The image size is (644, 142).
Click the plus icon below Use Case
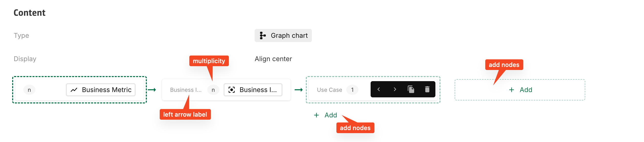316,115
